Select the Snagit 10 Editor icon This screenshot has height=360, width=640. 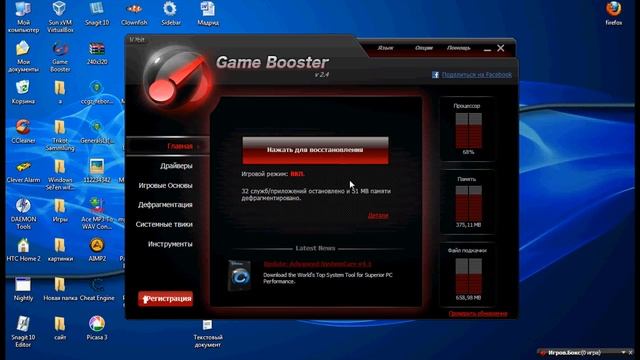(x=23, y=331)
